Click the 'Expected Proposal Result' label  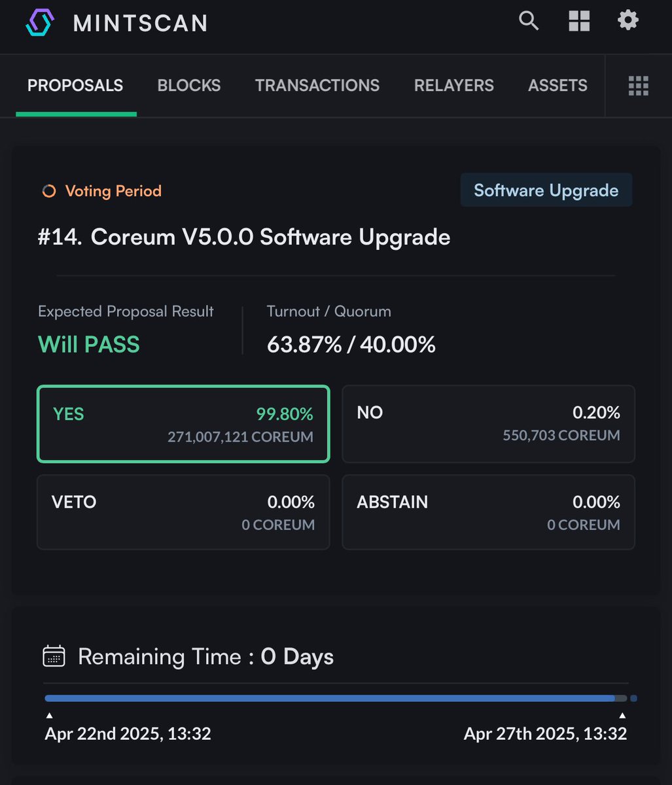126,311
